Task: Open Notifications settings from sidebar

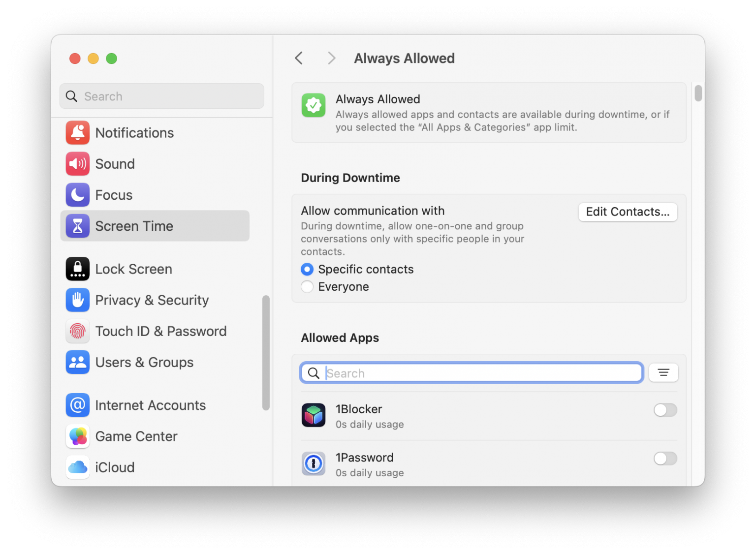Action: (x=77, y=133)
